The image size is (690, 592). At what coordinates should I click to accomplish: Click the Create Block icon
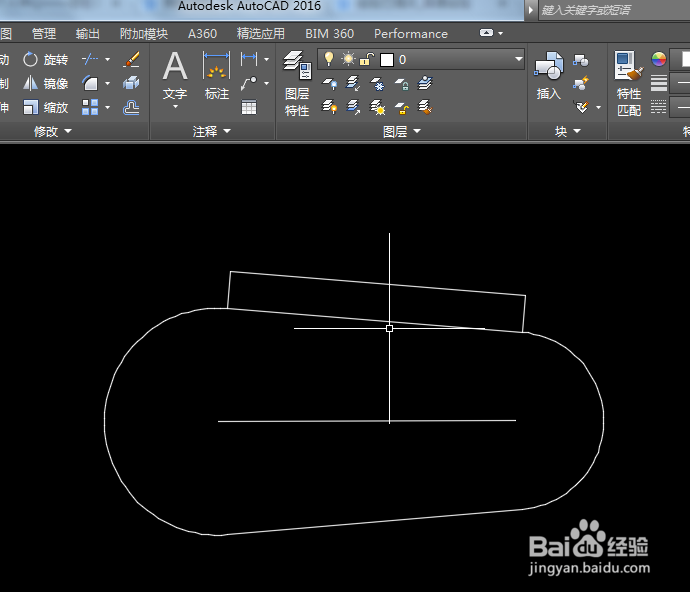click(x=581, y=60)
